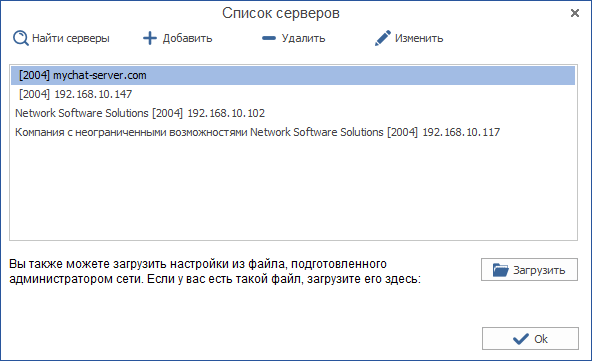Click the Удалить label
The image size is (592, 361).
pos(303,39)
